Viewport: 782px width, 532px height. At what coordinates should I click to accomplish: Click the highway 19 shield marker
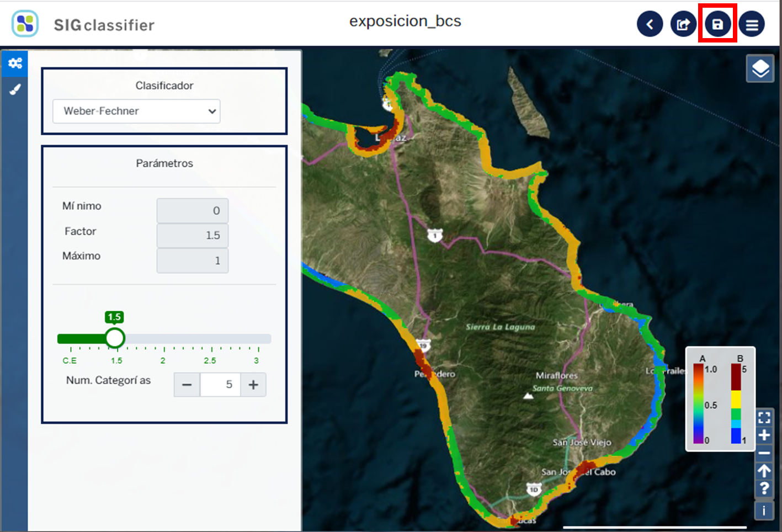click(423, 345)
